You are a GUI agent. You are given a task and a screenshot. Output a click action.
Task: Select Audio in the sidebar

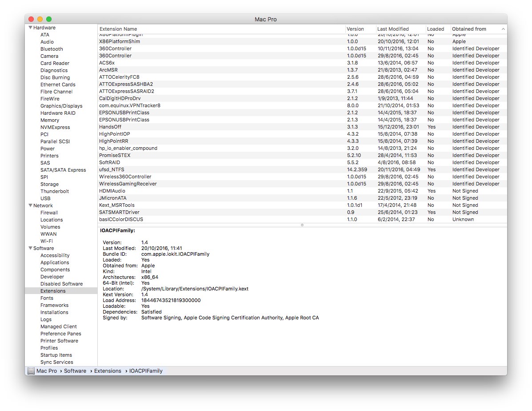[x=47, y=42]
